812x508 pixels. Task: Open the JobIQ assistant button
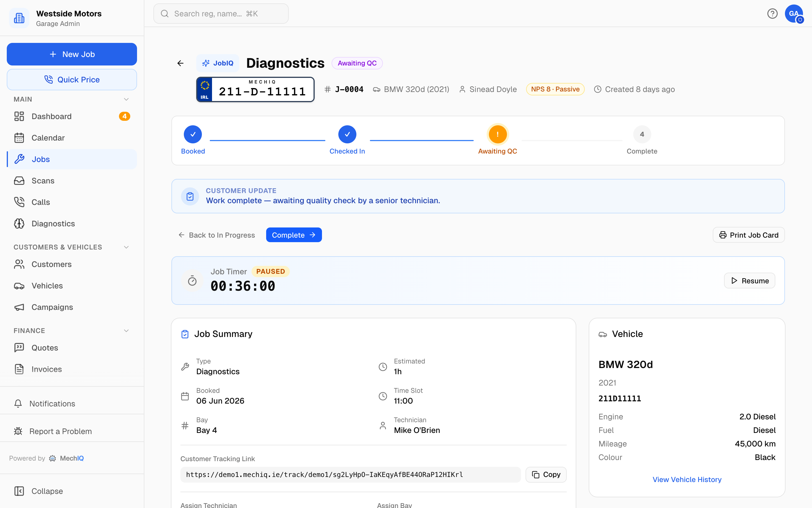[x=217, y=63]
